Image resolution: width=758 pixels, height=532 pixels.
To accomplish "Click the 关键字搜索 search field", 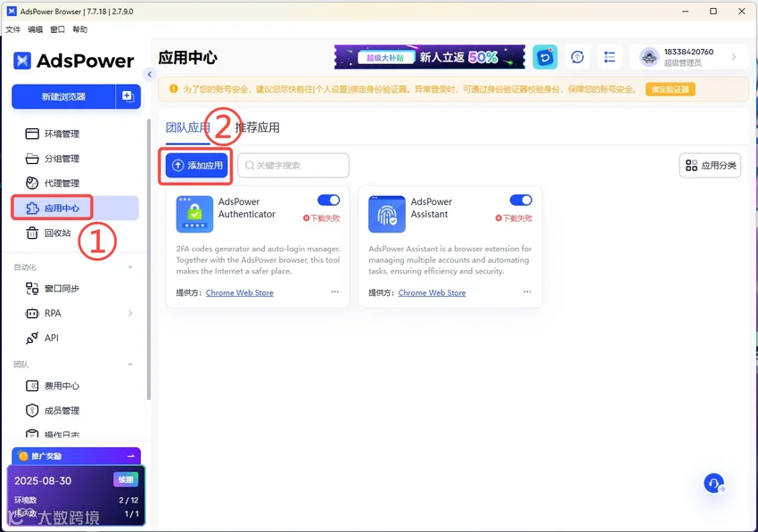I will (x=293, y=166).
